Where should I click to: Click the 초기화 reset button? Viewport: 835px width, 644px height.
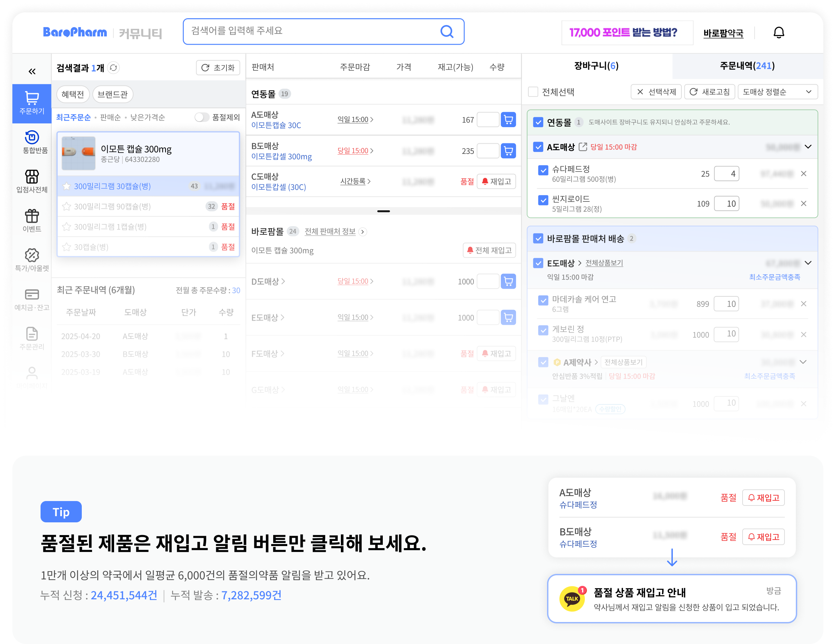coord(218,68)
